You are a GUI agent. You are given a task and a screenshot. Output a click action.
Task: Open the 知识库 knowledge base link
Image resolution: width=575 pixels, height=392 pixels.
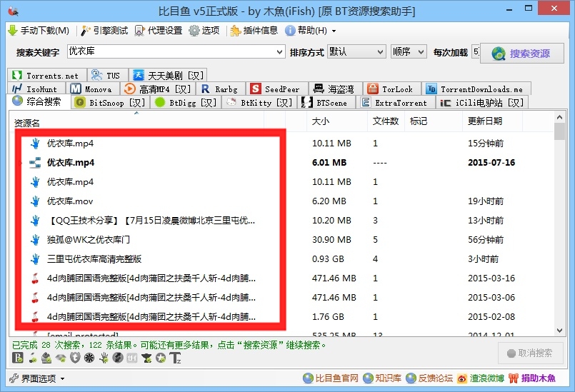coord(382,378)
